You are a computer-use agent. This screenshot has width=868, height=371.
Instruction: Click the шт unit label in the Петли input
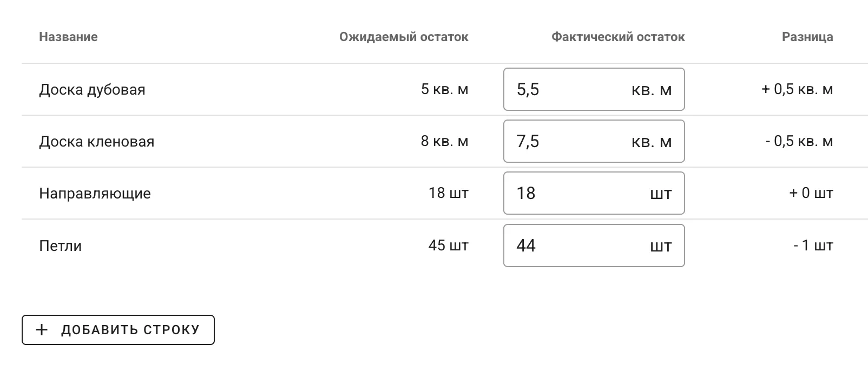coord(661,245)
